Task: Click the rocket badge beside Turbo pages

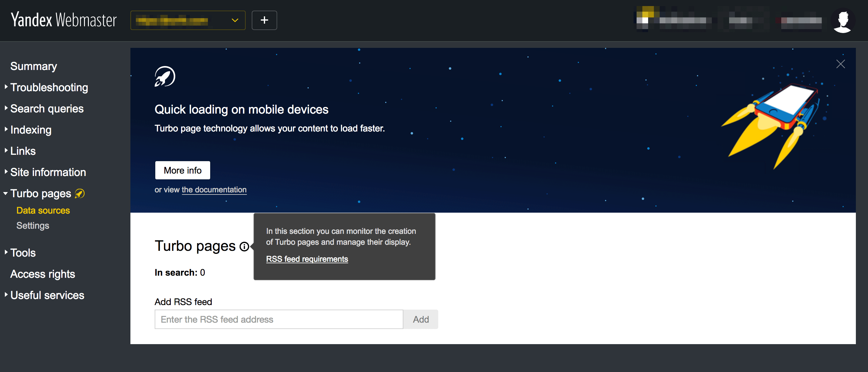Action: click(x=79, y=193)
